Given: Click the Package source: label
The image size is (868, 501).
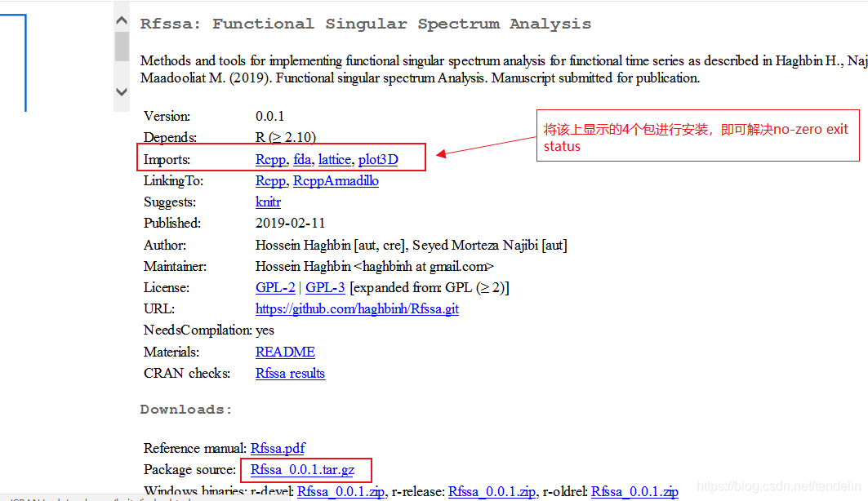Looking at the screenshot, I should pos(189,469).
